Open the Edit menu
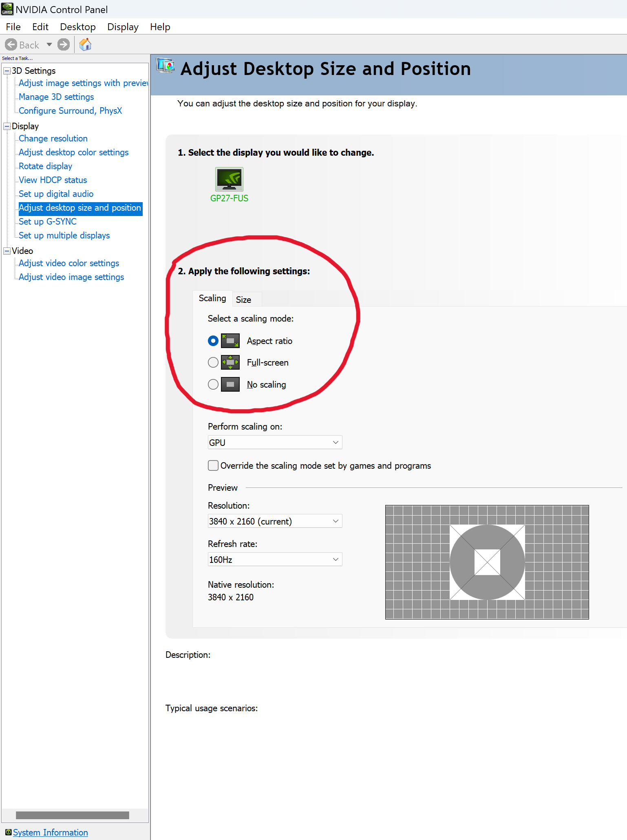 tap(40, 27)
